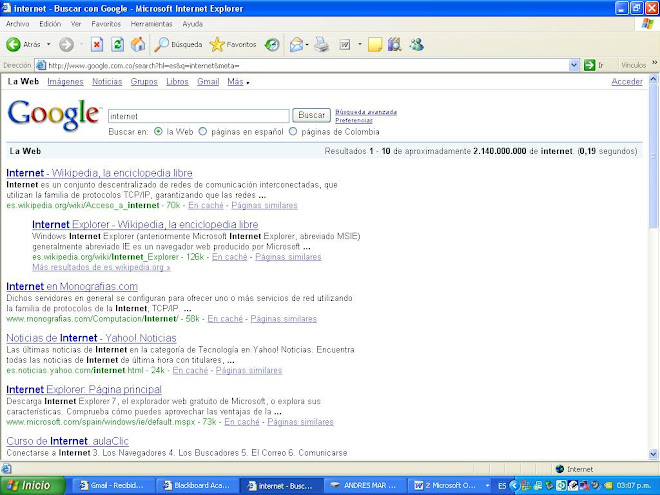660x495 pixels.
Task: Expand the toolbar chevron next to Vínculos
Action: [655, 63]
